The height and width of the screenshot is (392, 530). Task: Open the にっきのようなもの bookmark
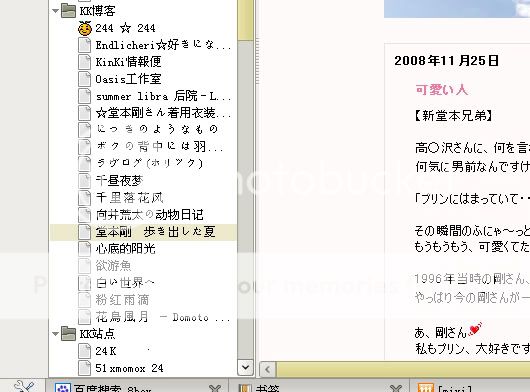pyautogui.click(x=157, y=129)
